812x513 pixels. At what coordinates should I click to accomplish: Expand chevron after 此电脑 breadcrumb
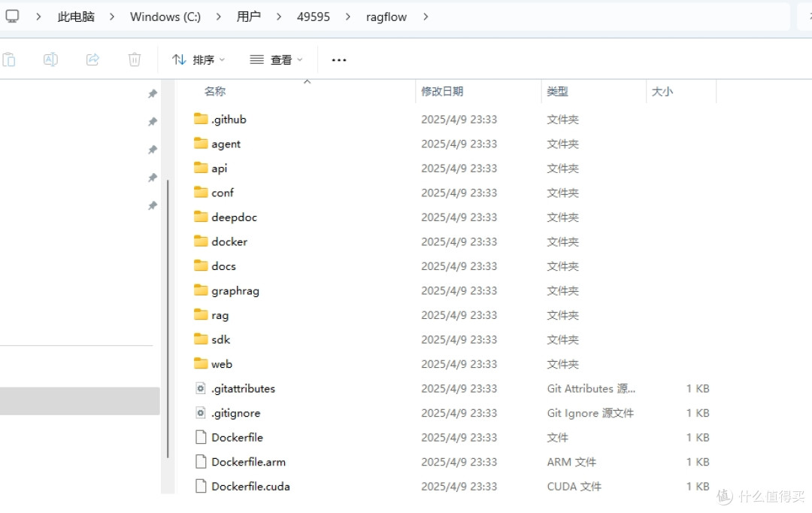pyautogui.click(x=112, y=17)
